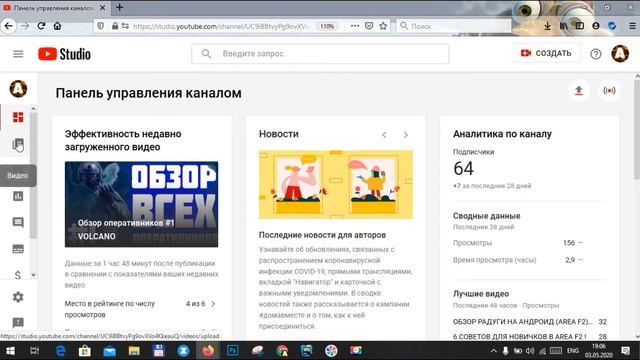Image resolution: width=640 pixels, height=360 pixels.
Task: Click the page vertical scrollbar
Action: coord(637,130)
